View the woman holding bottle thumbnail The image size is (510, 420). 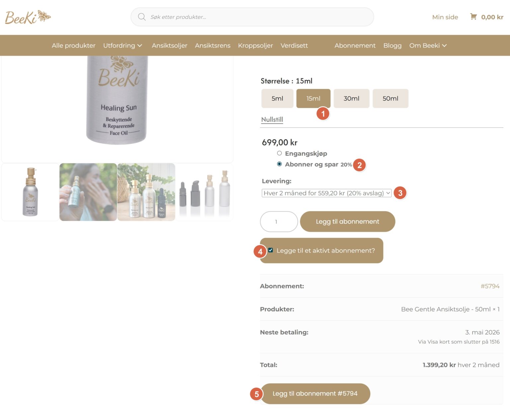click(x=88, y=192)
